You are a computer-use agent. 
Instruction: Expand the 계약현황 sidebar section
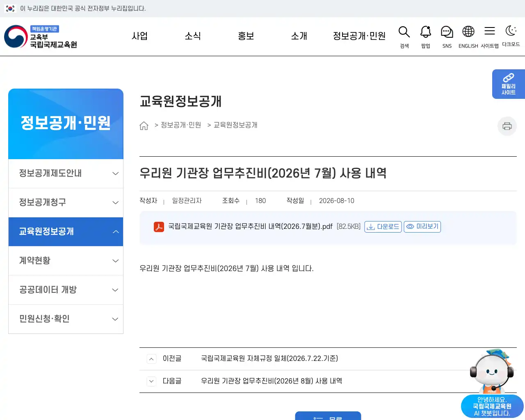[66, 261]
